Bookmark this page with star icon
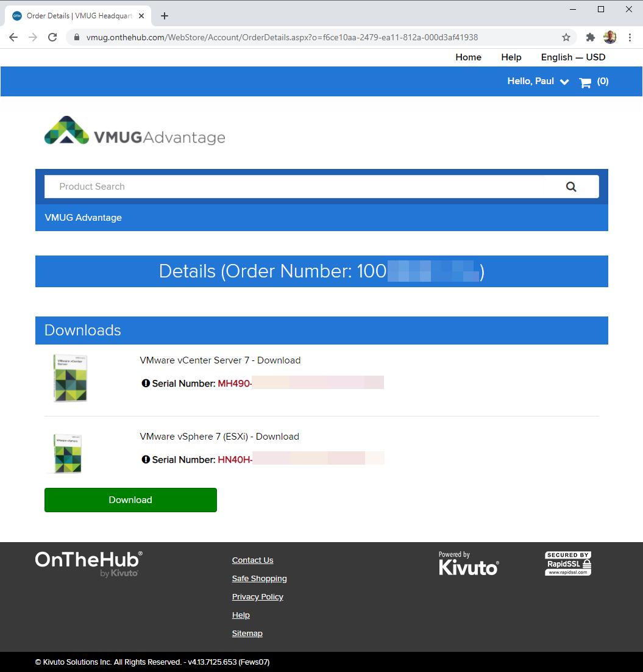The height and width of the screenshot is (672, 643). tap(566, 37)
